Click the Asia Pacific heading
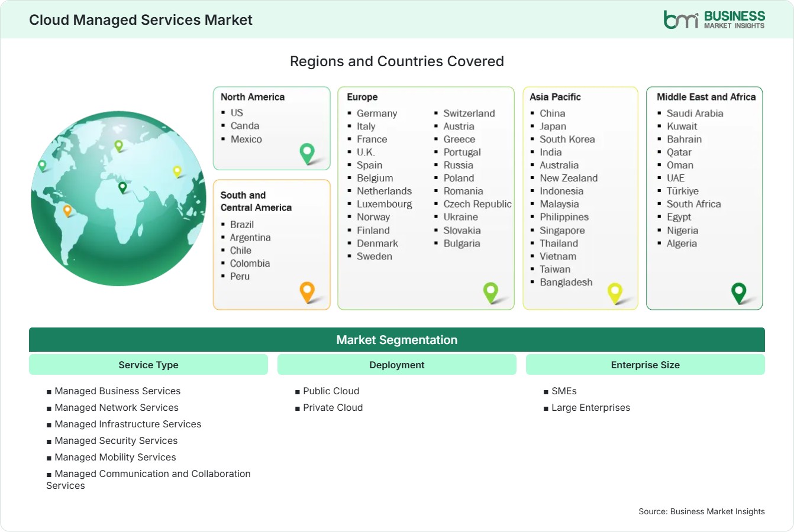This screenshot has height=532, width=794. click(x=555, y=97)
